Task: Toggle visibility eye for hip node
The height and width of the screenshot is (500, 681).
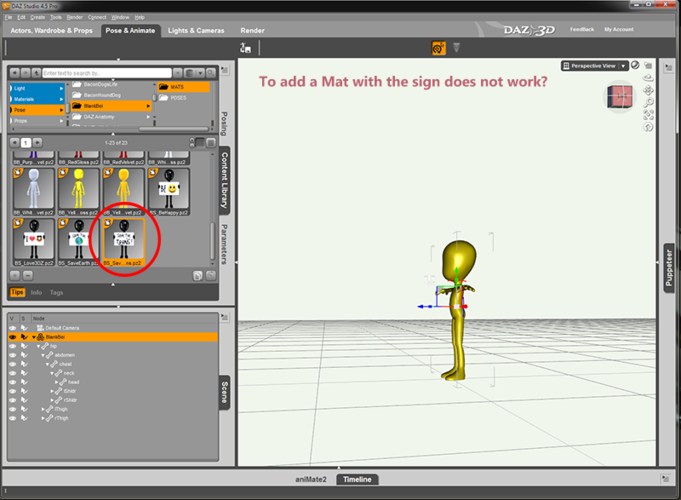Action: (x=13, y=346)
